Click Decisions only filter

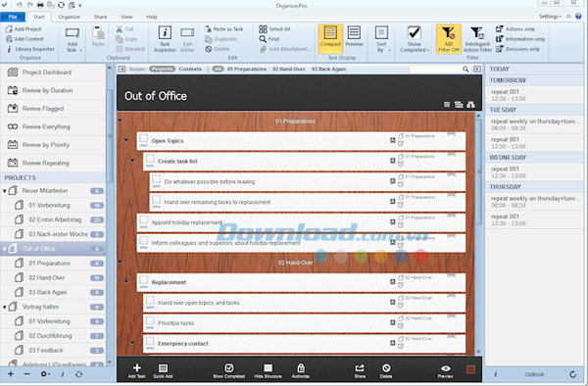[x=517, y=49]
